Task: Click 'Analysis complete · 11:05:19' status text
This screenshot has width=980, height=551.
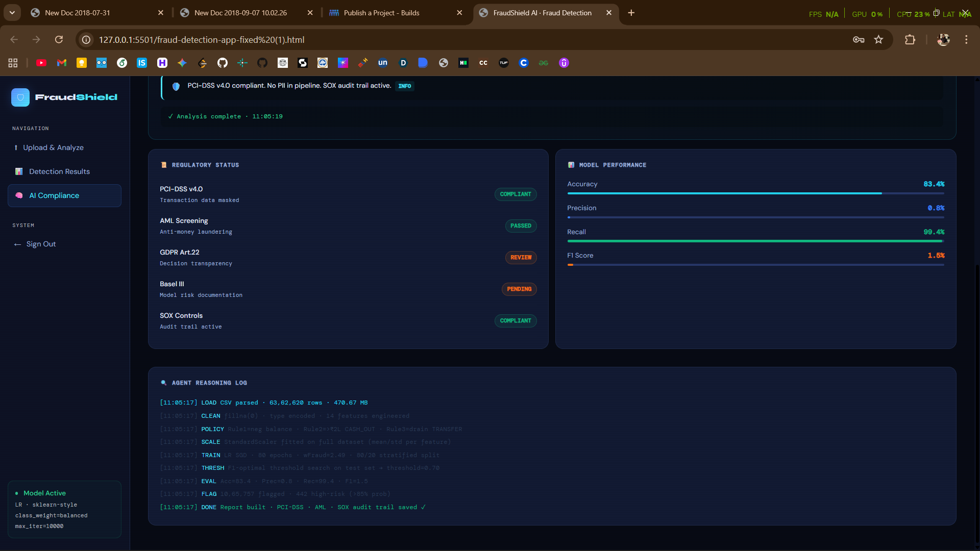Action: pyautogui.click(x=225, y=116)
